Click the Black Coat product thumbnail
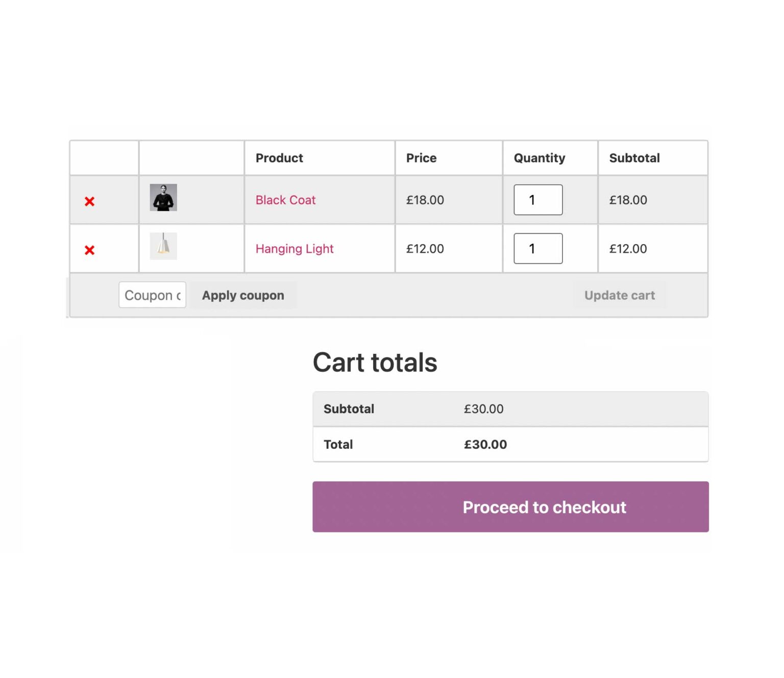The image size is (784, 678). [x=162, y=198]
